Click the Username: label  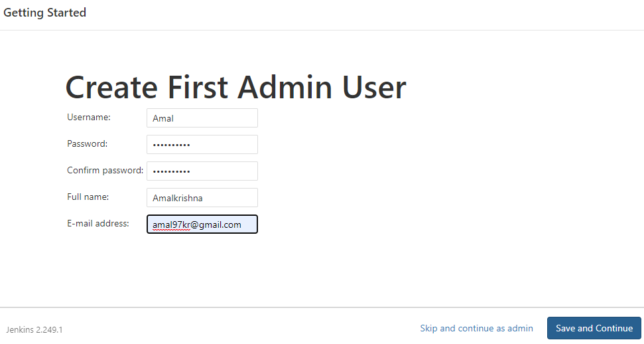pos(89,118)
